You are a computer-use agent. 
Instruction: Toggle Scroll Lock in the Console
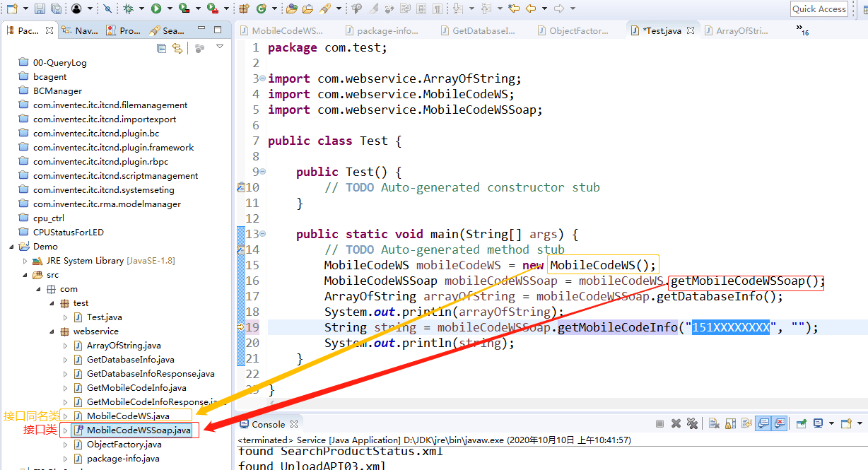tap(729, 424)
